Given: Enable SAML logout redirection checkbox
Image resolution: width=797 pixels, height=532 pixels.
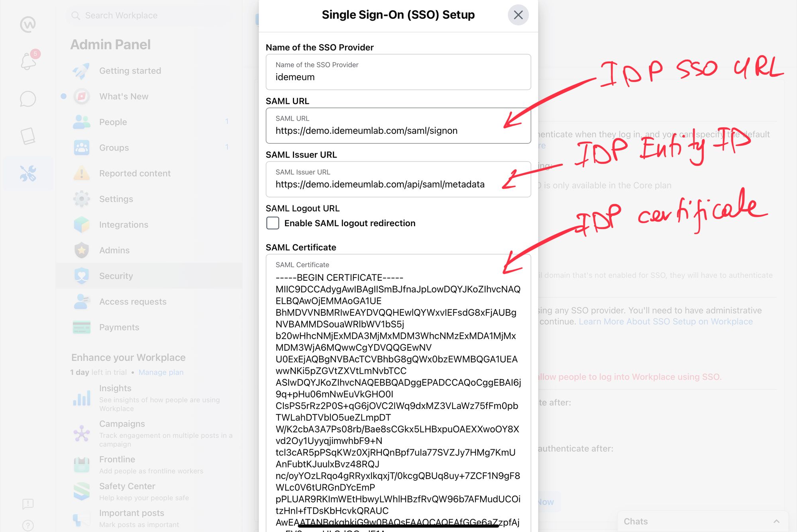Looking at the screenshot, I should 273,223.
